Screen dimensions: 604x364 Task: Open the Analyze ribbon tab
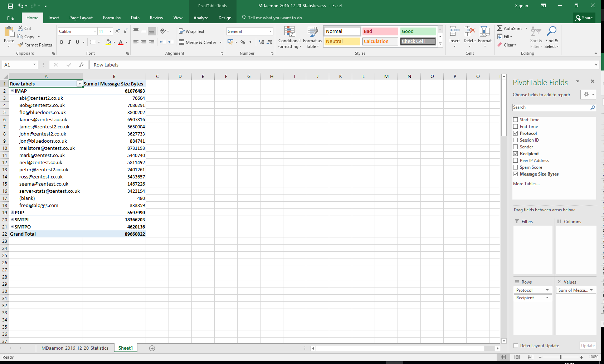pyautogui.click(x=201, y=18)
